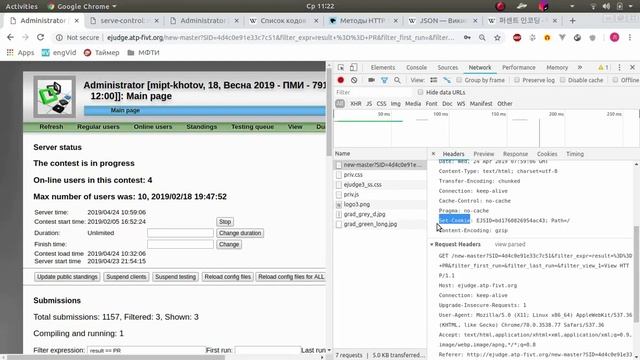Click the browser Forward arrow
The width and height of the screenshot is (640, 360).
25,37
